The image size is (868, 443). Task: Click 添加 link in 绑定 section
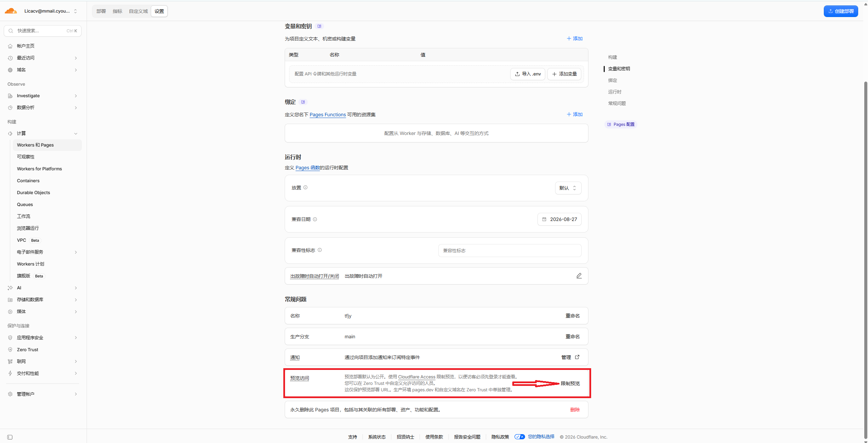(575, 114)
